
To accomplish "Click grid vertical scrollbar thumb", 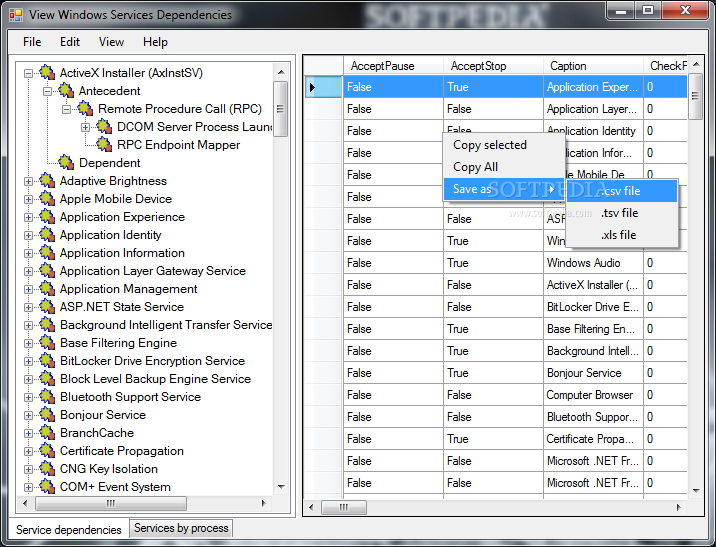I will pos(695,96).
